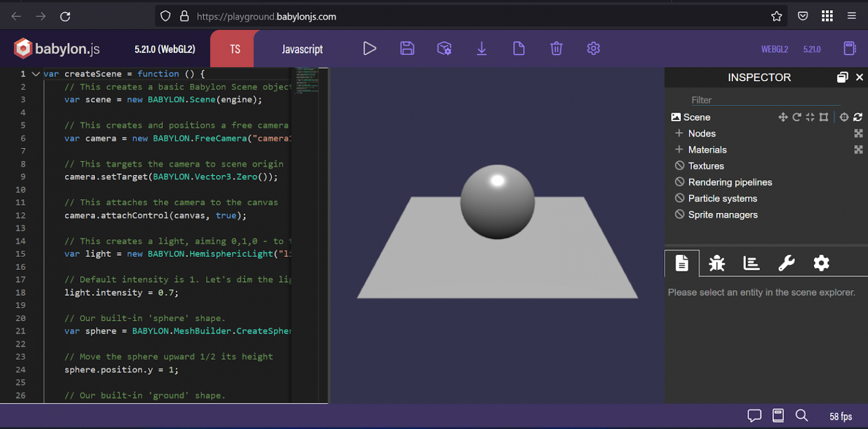Viewport: 868px width, 429px height.
Task: Expand the Nodes tree item
Action: point(680,133)
